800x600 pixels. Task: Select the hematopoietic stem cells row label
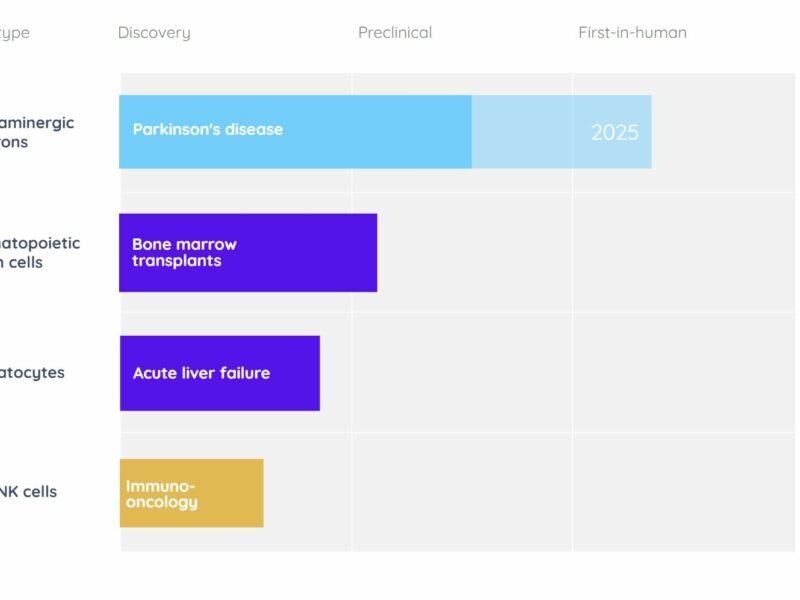pos(40,253)
